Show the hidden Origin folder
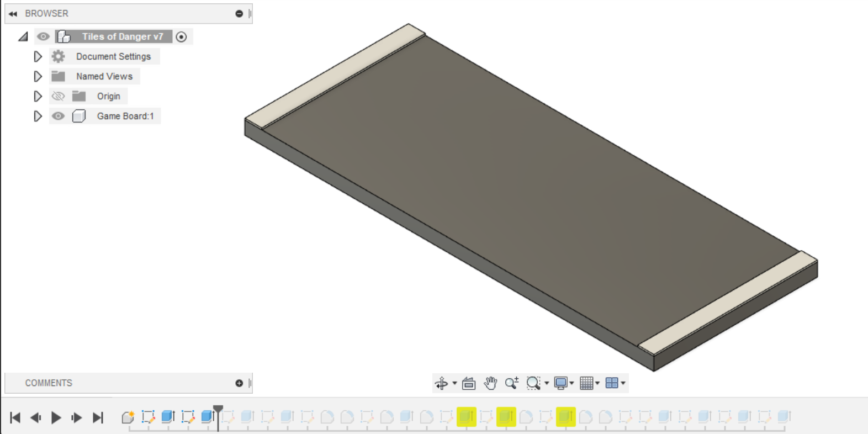The width and height of the screenshot is (868, 434). [58, 96]
